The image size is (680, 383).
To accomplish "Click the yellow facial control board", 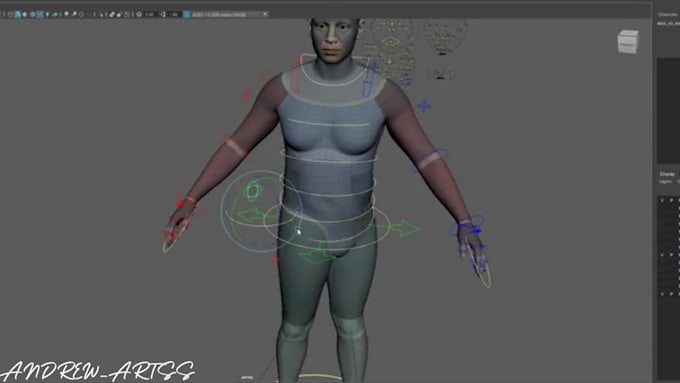I will [390, 50].
